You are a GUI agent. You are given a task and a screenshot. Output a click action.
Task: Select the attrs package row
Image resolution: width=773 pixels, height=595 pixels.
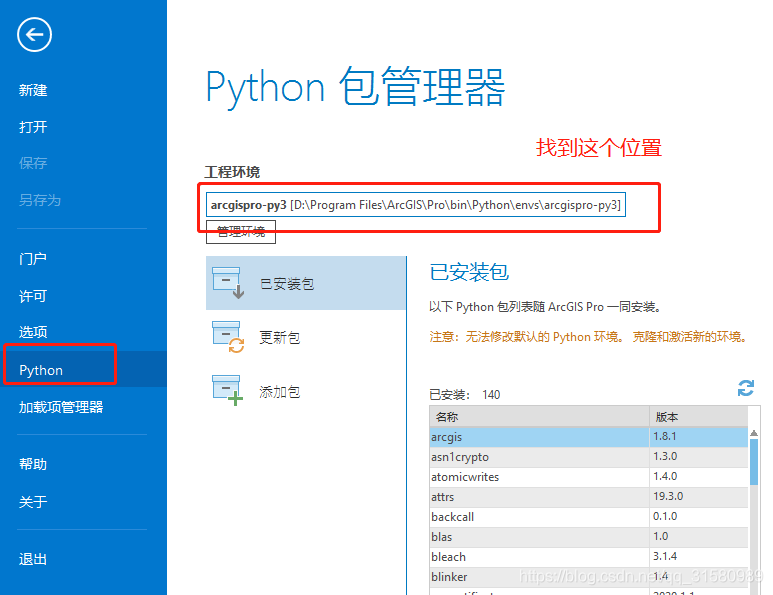tap(589, 497)
